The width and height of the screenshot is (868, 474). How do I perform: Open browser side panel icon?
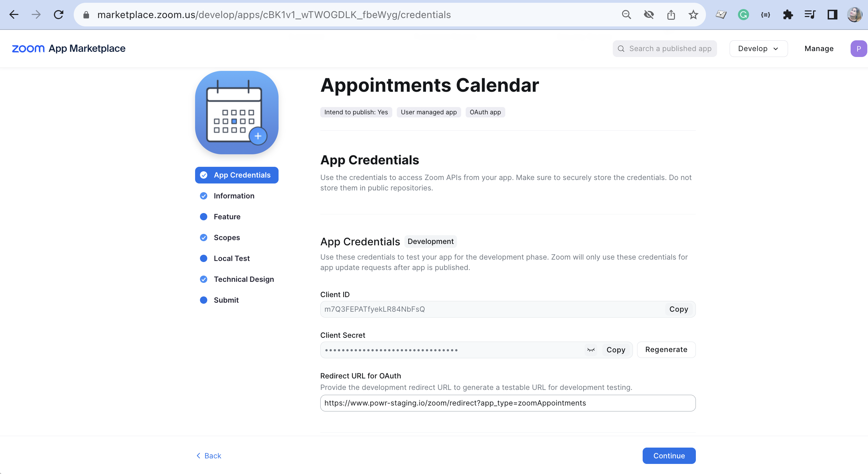(x=832, y=15)
